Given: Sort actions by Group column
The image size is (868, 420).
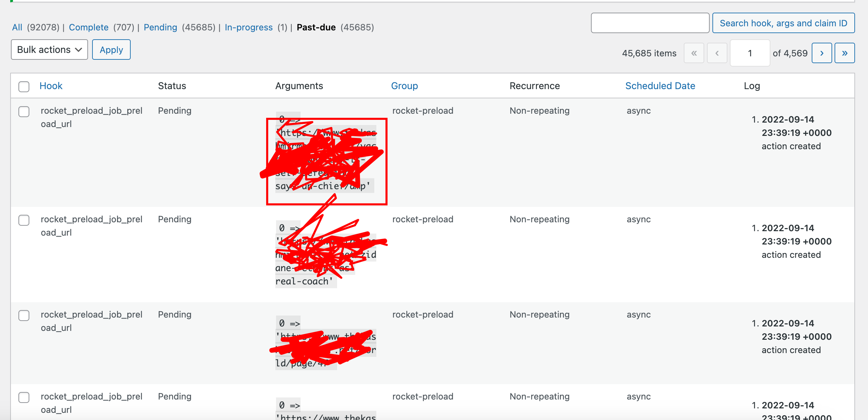Looking at the screenshot, I should tap(404, 86).
